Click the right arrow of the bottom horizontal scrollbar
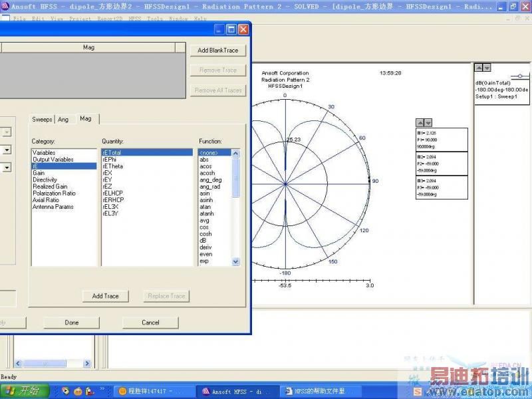This screenshot has height=399, width=532. [87, 363]
